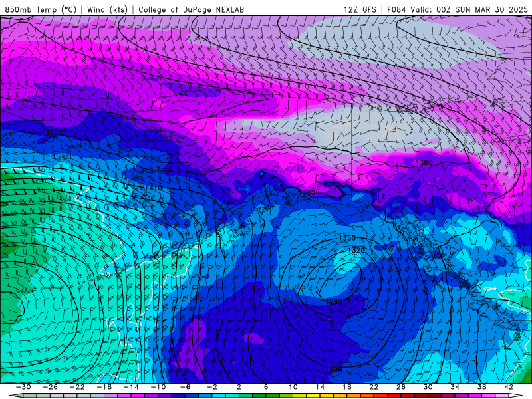Click 'College of DuPage NEXLAB' header text

[x=191, y=9]
